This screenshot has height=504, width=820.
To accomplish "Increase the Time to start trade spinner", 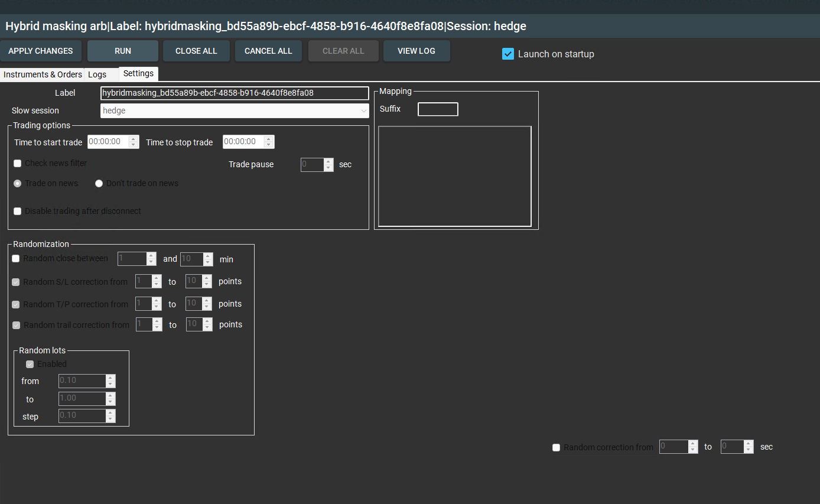I will click(x=134, y=139).
